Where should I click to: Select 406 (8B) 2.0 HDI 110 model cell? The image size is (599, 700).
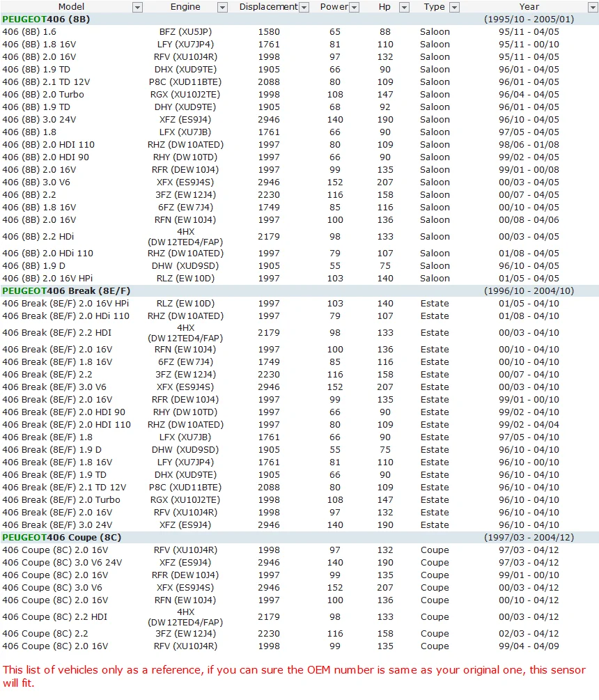pos(48,144)
